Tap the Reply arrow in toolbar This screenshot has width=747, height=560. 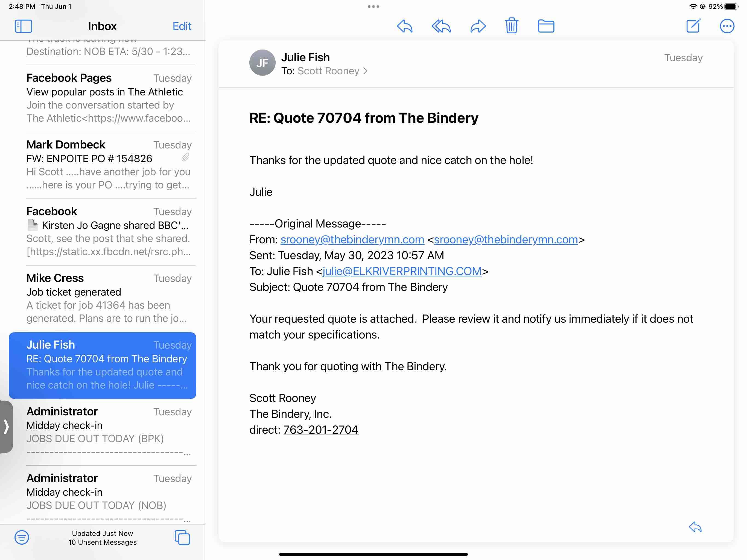click(x=405, y=26)
